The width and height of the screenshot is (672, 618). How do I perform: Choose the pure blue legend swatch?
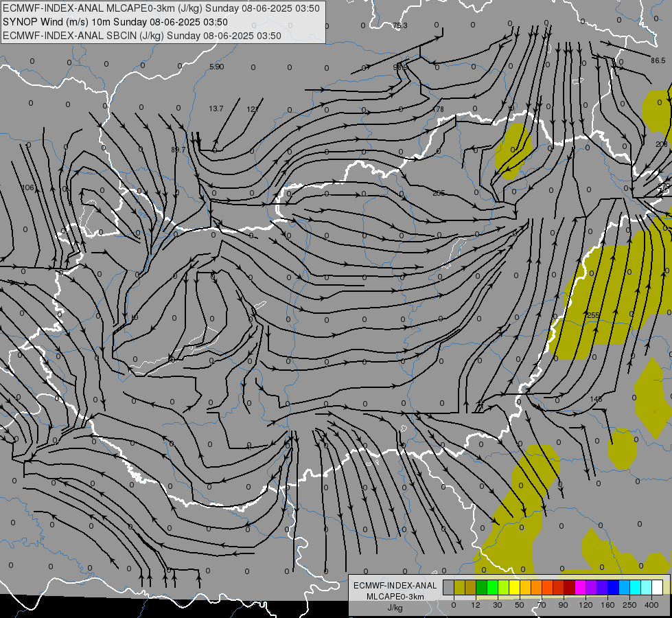click(613, 587)
